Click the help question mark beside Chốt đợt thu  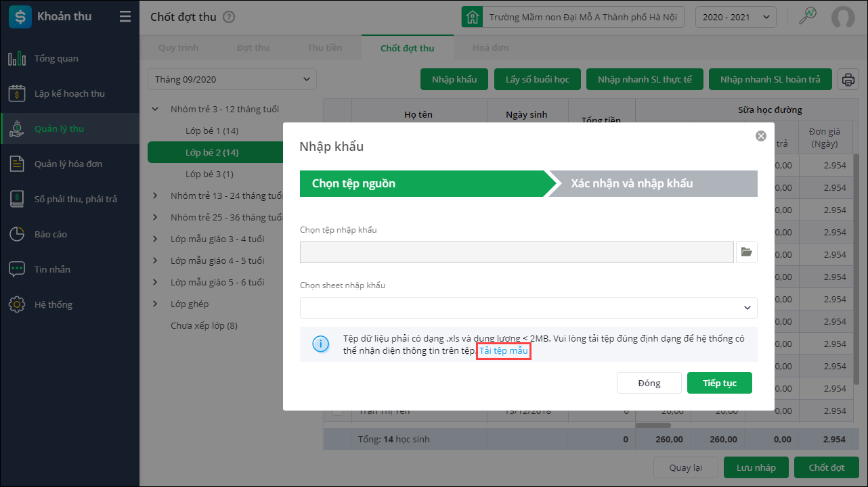point(229,17)
